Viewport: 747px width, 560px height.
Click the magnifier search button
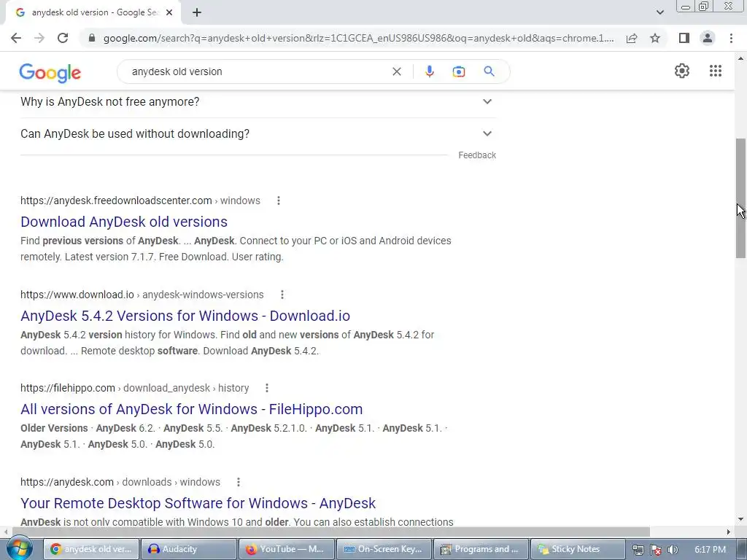[x=489, y=71]
